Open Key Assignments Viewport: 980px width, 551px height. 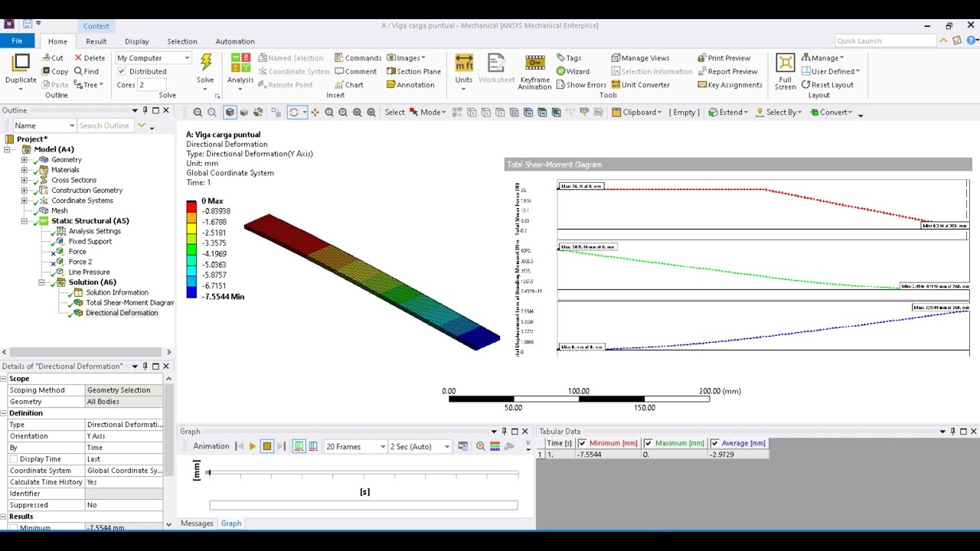click(x=730, y=85)
